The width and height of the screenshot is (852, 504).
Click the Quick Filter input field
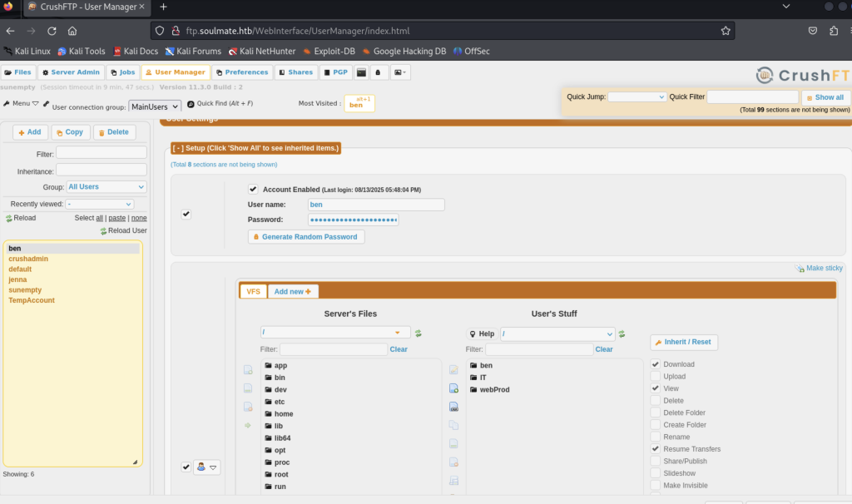[752, 97]
